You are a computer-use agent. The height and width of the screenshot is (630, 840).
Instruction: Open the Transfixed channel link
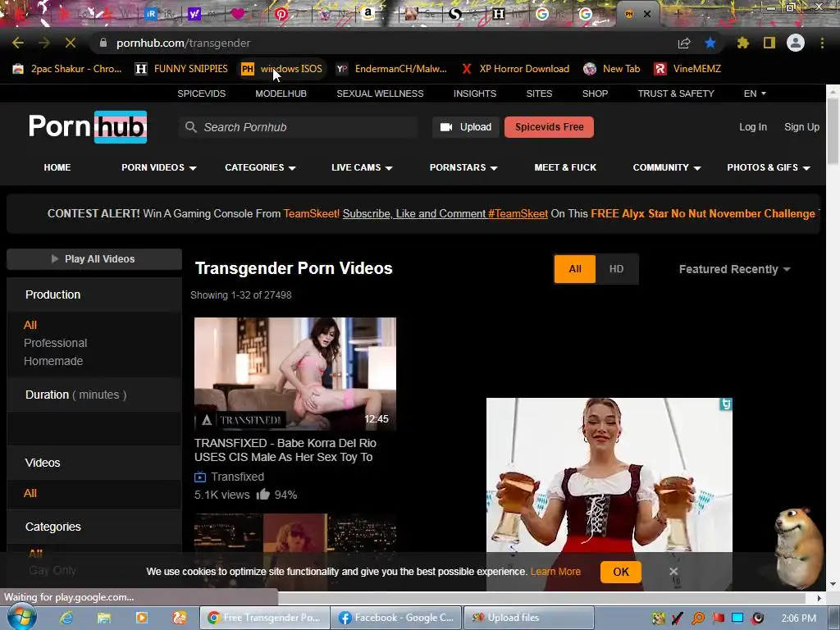(x=237, y=477)
